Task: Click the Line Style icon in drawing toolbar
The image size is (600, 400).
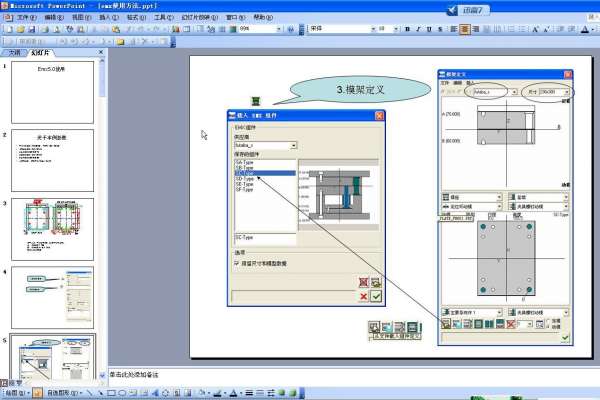Action: 249,393
